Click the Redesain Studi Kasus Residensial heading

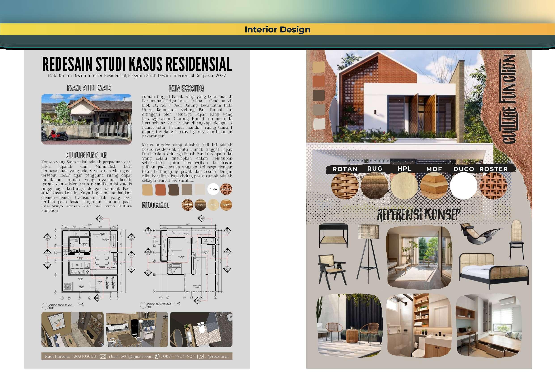(137, 64)
